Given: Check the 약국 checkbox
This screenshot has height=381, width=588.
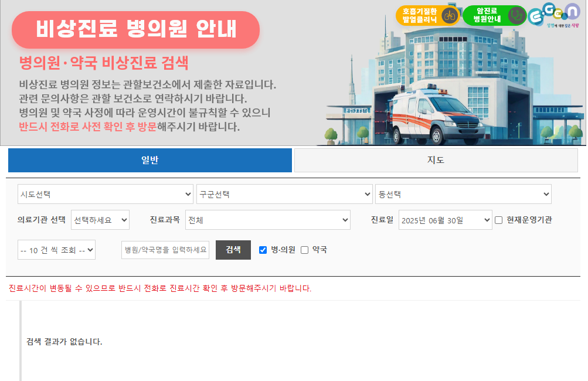Looking at the screenshot, I should tap(304, 249).
